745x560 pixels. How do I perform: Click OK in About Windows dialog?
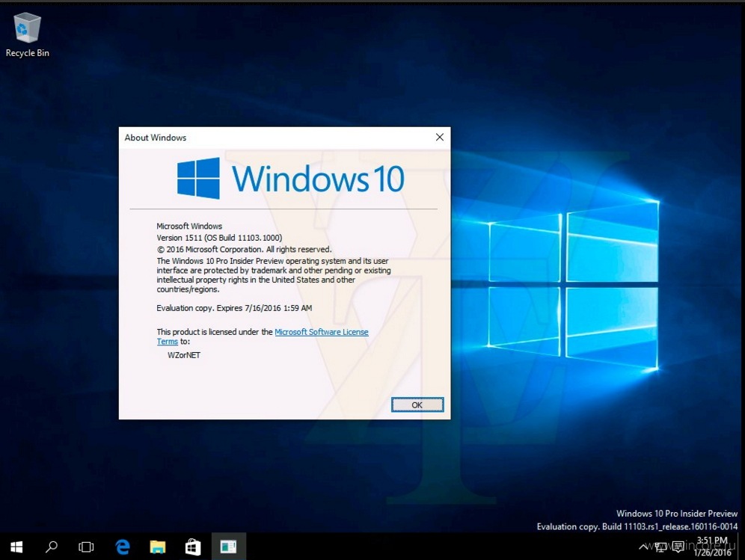[417, 404]
